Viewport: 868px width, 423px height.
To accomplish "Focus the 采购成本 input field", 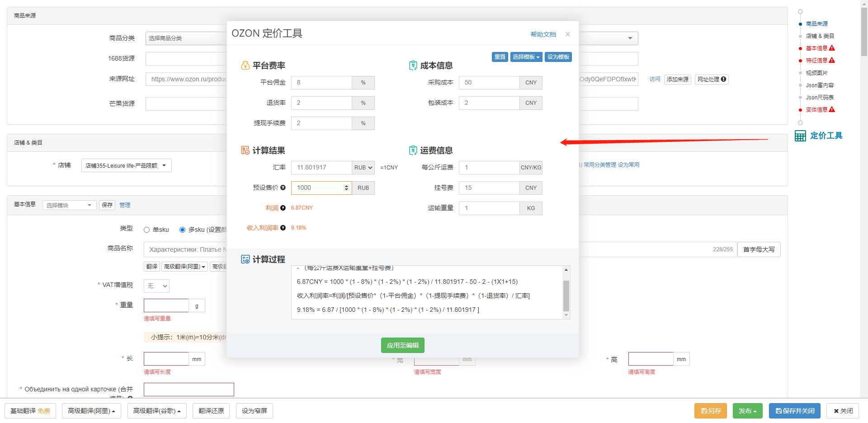I will pyautogui.click(x=489, y=83).
